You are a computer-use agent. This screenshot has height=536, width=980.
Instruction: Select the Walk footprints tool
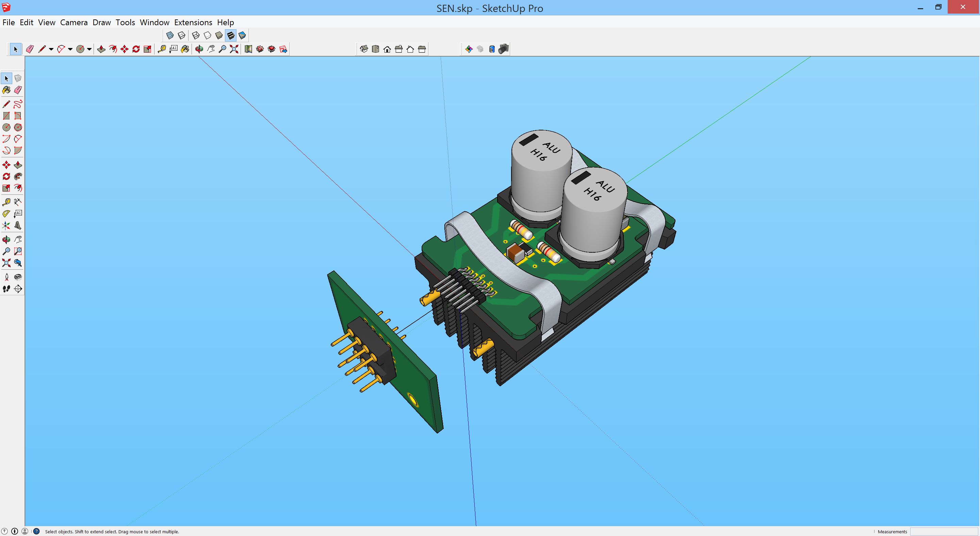tap(6, 289)
